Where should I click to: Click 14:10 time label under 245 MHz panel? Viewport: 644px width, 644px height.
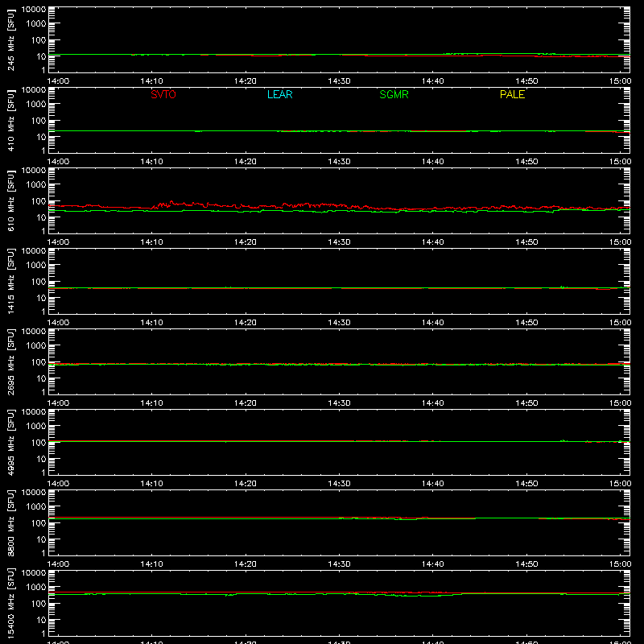click(x=151, y=81)
